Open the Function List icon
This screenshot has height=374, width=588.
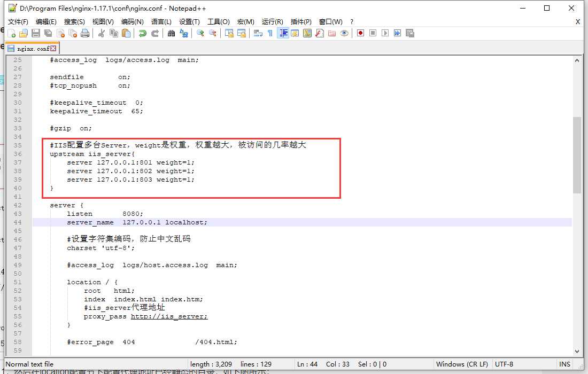click(320, 33)
